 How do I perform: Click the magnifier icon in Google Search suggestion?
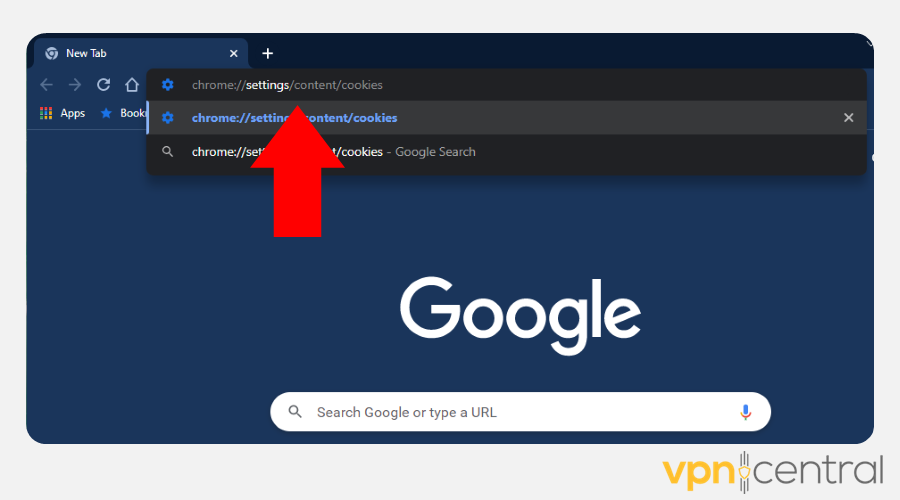(x=168, y=152)
